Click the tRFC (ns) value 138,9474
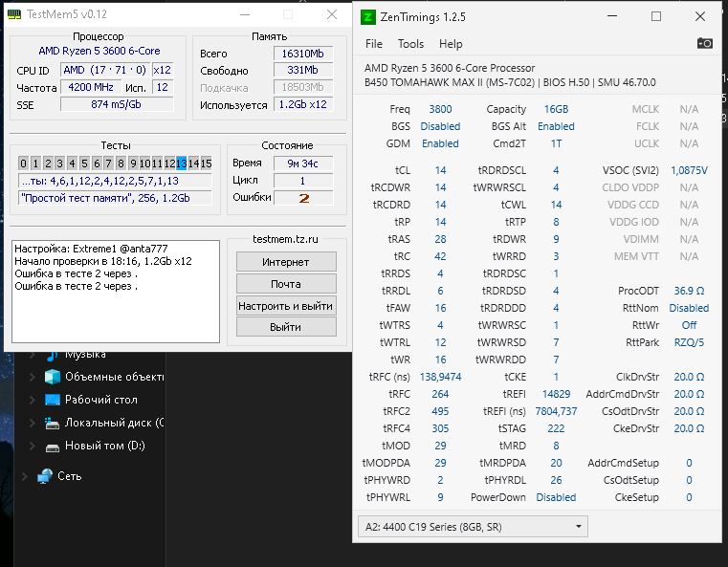Image resolution: width=728 pixels, height=567 pixels. 440,377
